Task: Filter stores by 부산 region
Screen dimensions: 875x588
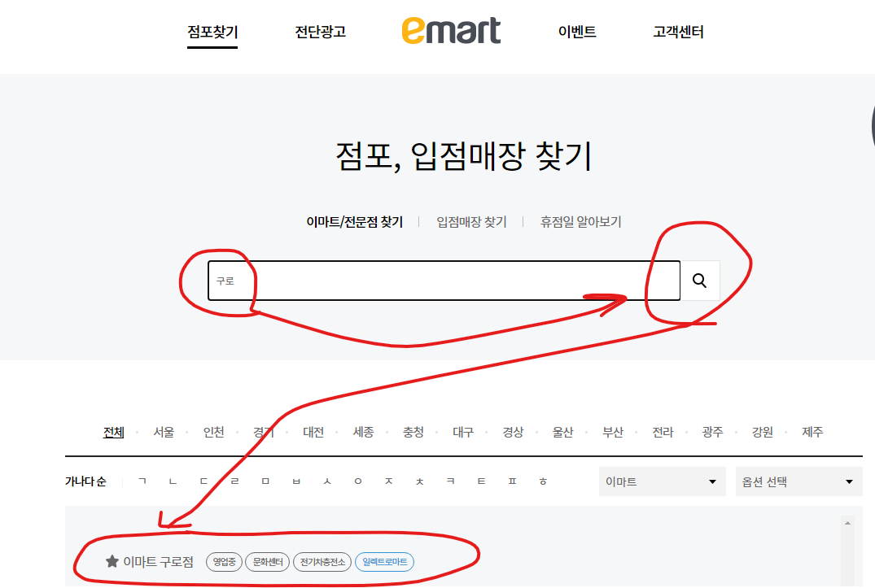Action: (613, 432)
